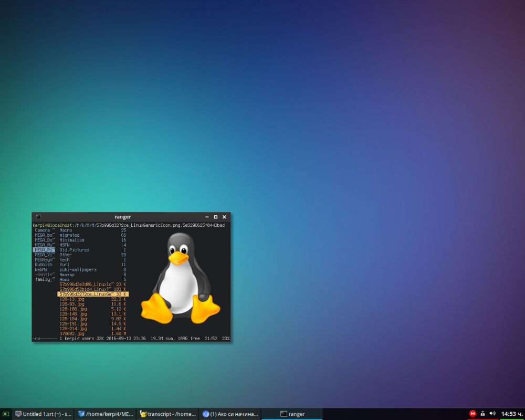Image resolution: width=525 pixels, height=420 pixels.
Task: Minimize the ranger window
Action: coord(207,217)
